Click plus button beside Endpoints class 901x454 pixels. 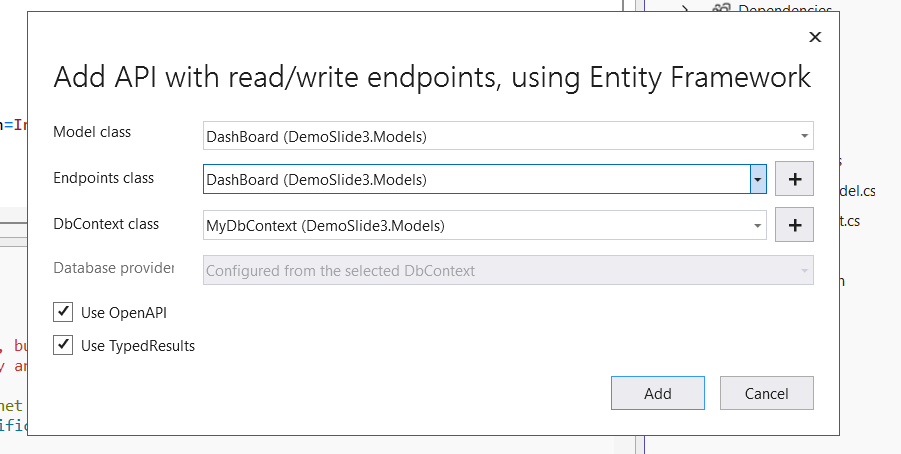tap(795, 180)
